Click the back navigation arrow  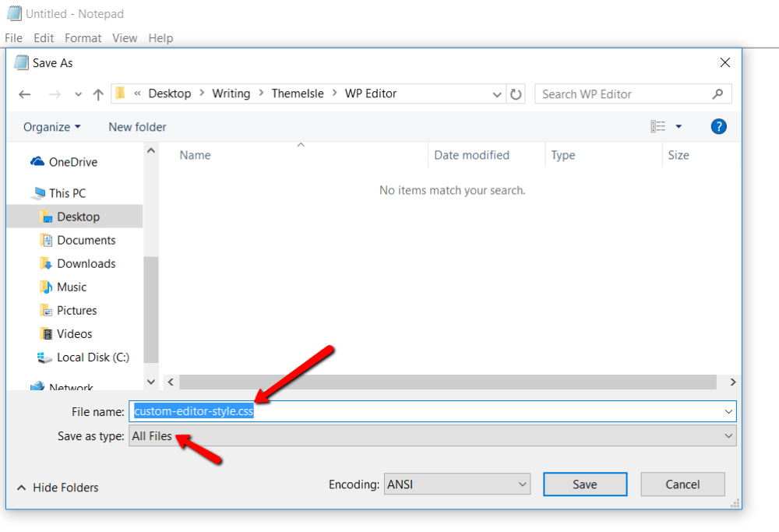tap(24, 93)
